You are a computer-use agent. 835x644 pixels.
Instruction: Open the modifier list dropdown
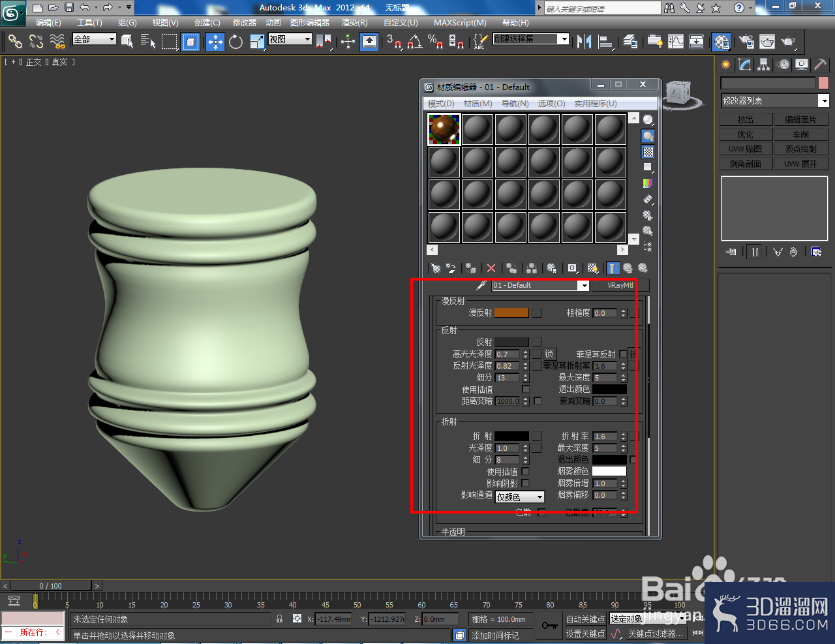point(774,100)
